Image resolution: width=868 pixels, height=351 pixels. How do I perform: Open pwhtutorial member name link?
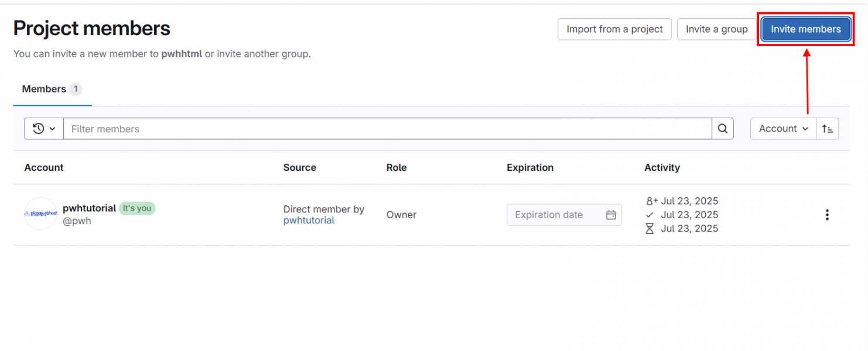[x=89, y=208]
